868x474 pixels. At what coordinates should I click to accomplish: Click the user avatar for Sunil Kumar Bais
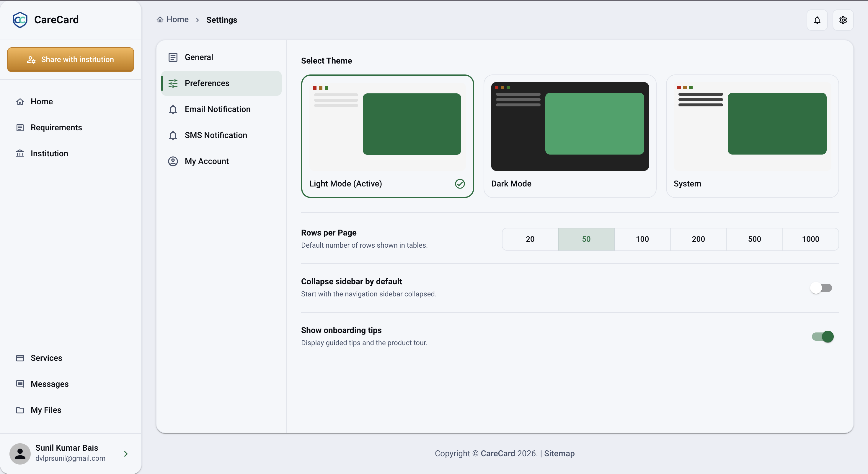20,454
